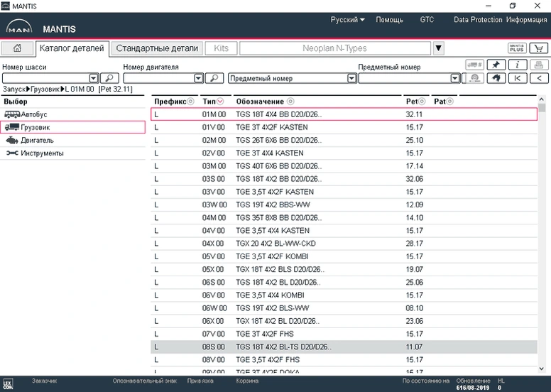551x392 pixels.
Task: Open the shopping cart icon
Action: tap(539, 48)
